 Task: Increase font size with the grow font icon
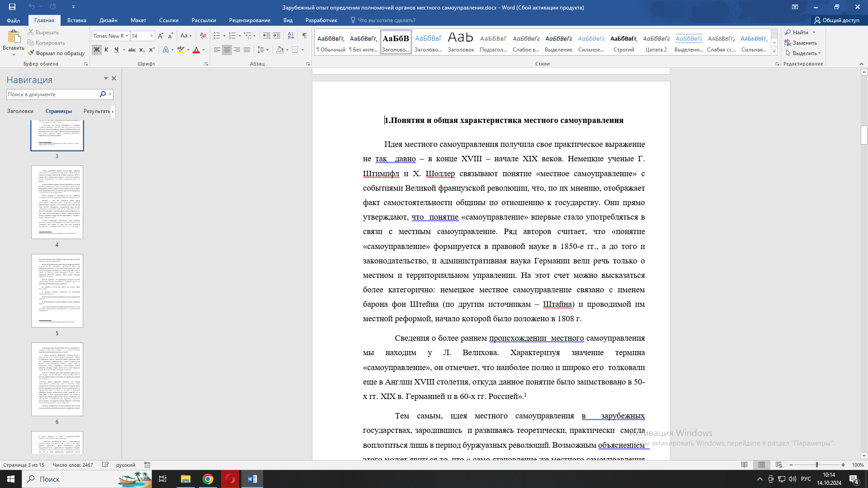(x=160, y=36)
